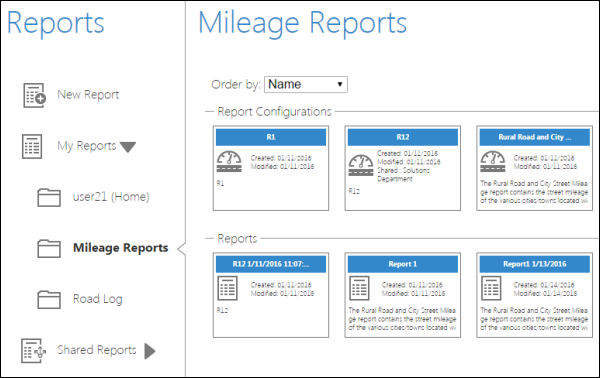Click 'R1' description under R1 card
This screenshot has height=378, width=600.
(x=220, y=183)
